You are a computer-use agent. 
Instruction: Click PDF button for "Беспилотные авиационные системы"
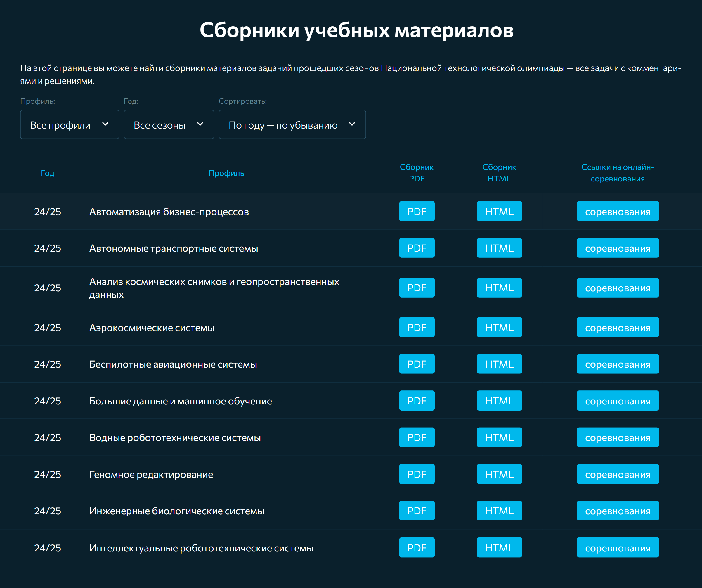pyautogui.click(x=417, y=364)
